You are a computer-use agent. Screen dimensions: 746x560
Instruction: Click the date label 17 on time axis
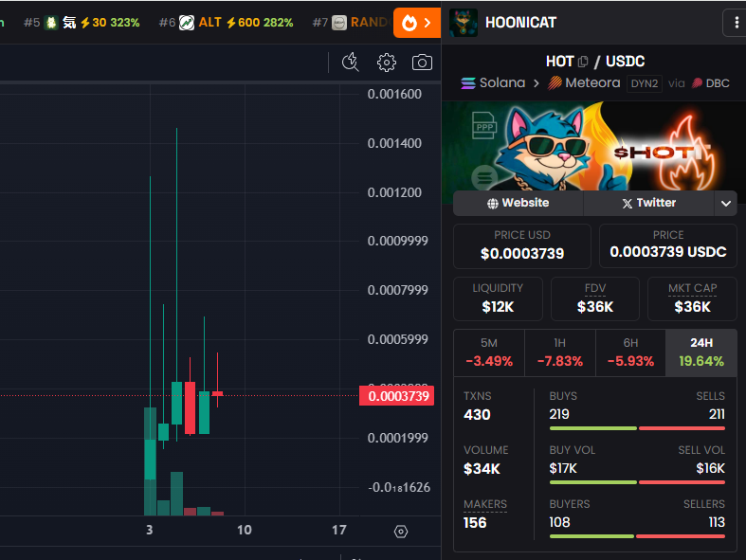coord(339,530)
